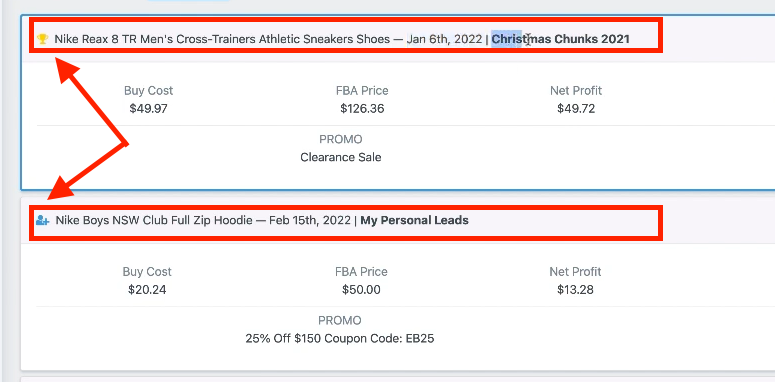The height and width of the screenshot is (382, 775).
Task: Click the Buy Cost label above $49.97
Action: (x=148, y=91)
